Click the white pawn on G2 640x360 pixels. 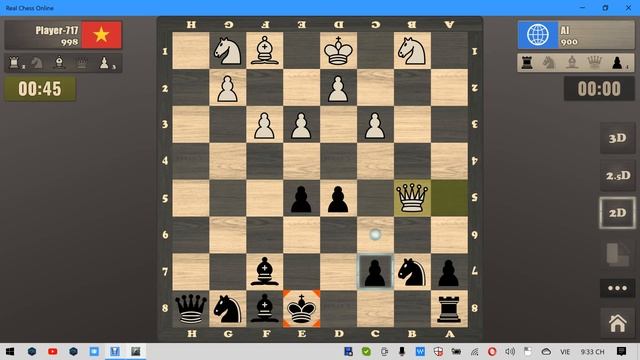pos(227,89)
